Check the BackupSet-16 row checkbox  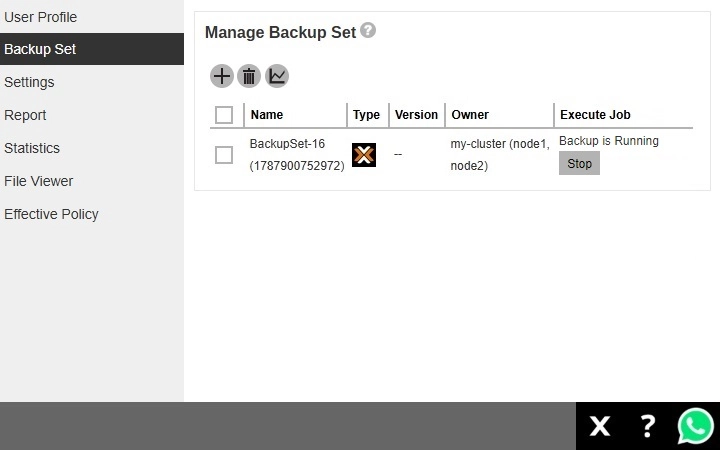tap(224, 155)
